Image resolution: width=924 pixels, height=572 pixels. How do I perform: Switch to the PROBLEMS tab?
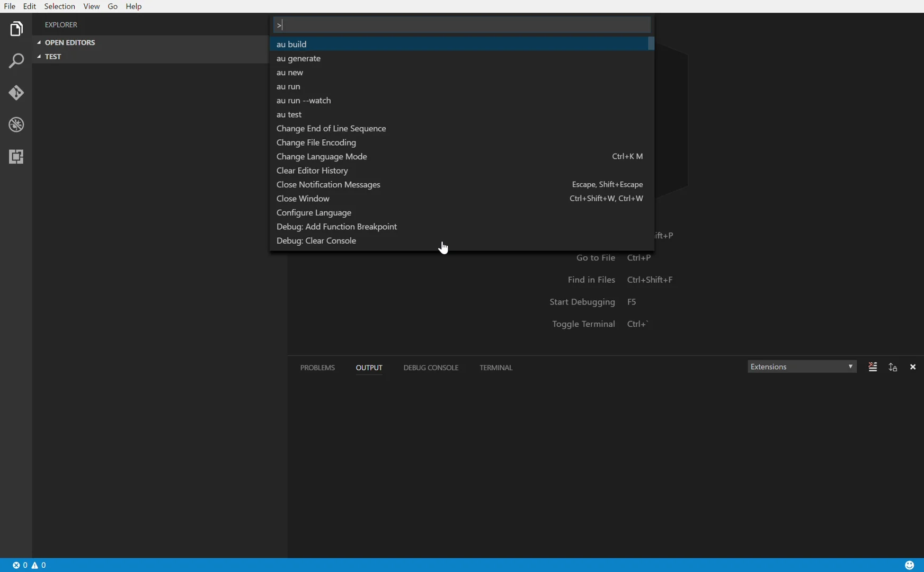317,367
